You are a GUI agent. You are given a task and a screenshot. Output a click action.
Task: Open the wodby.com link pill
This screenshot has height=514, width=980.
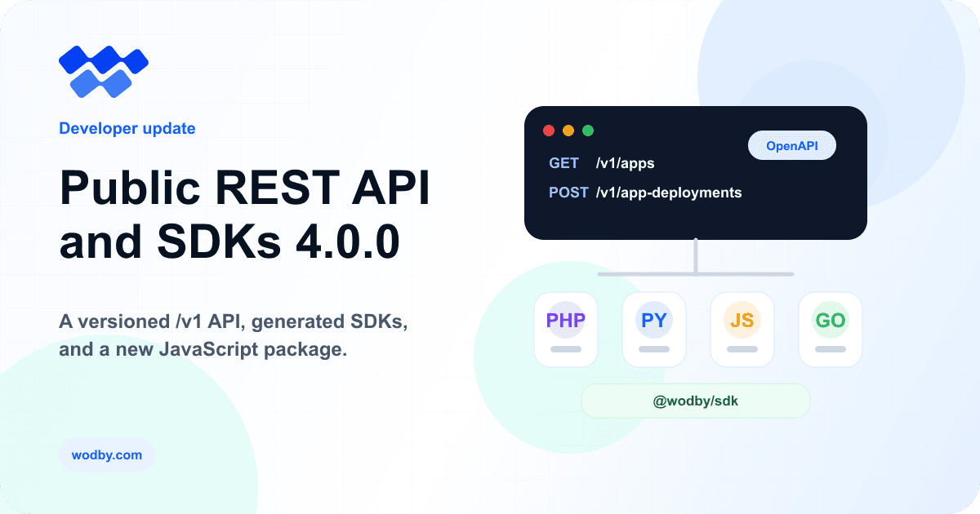[106, 455]
